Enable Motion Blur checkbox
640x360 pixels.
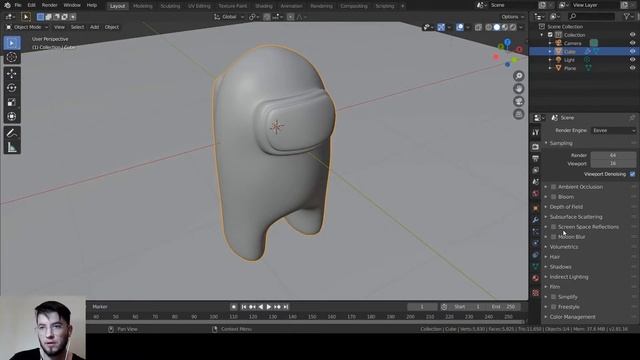(554, 237)
